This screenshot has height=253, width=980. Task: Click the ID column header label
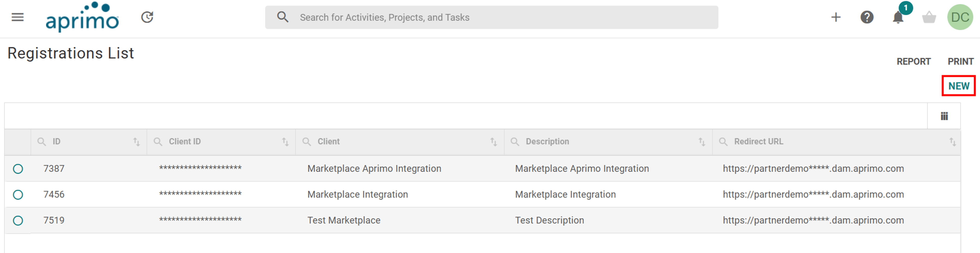pos(56,142)
